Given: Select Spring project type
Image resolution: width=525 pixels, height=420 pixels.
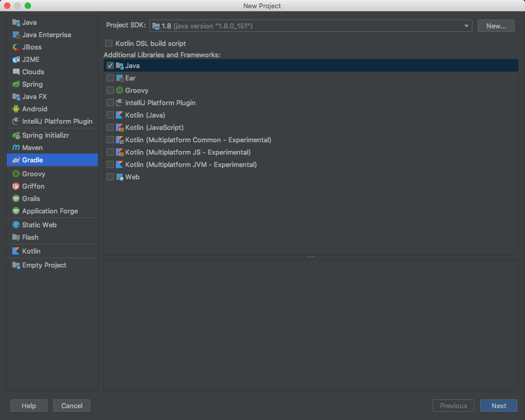Looking at the screenshot, I should [52, 84].
